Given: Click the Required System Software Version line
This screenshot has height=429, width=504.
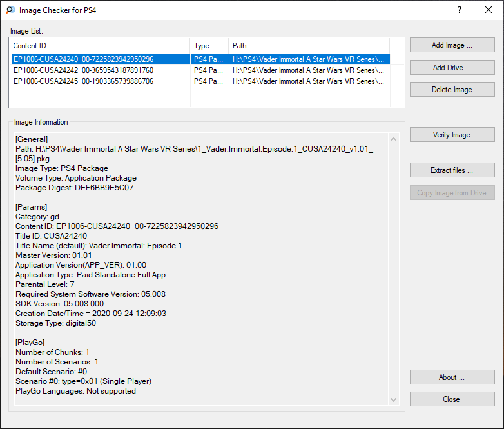Looking at the screenshot, I should pos(91,294).
